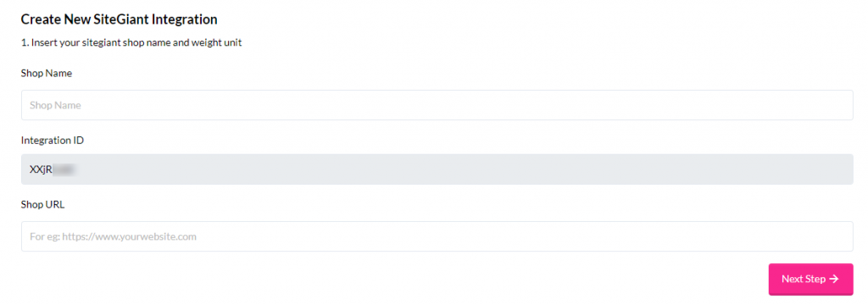Viewport: 868px width, 305px height.
Task: Click the greyed-out Integration ID field
Action: pos(437,169)
